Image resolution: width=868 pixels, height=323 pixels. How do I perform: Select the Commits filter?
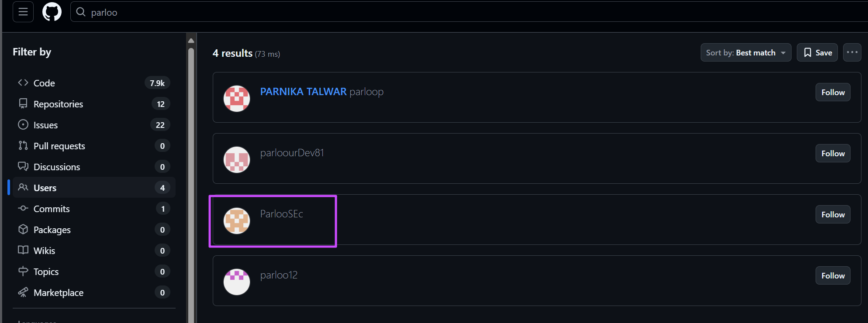click(52, 209)
